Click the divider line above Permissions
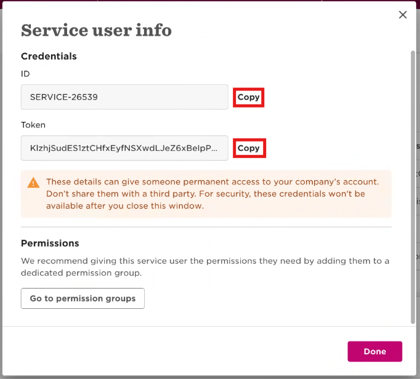The width and height of the screenshot is (420, 379). pos(206,227)
